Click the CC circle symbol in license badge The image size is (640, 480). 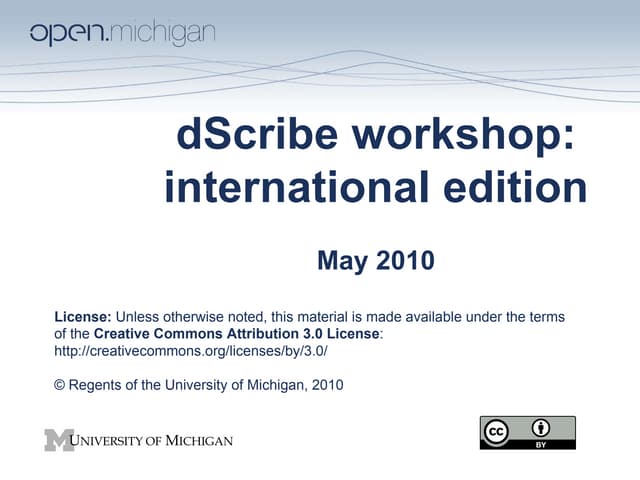pos(498,431)
